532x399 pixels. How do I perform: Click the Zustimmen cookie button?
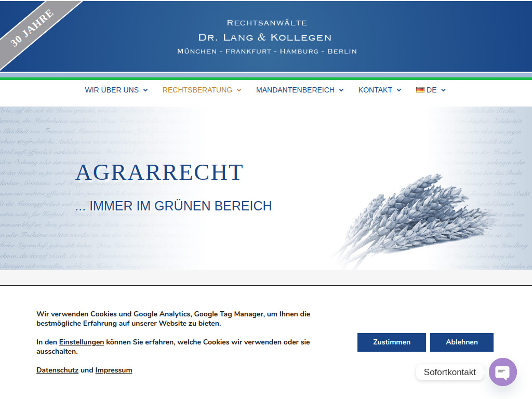pyautogui.click(x=391, y=342)
